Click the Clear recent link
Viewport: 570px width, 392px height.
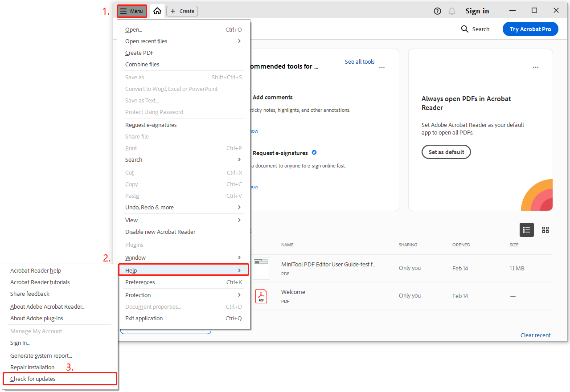[x=535, y=335]
